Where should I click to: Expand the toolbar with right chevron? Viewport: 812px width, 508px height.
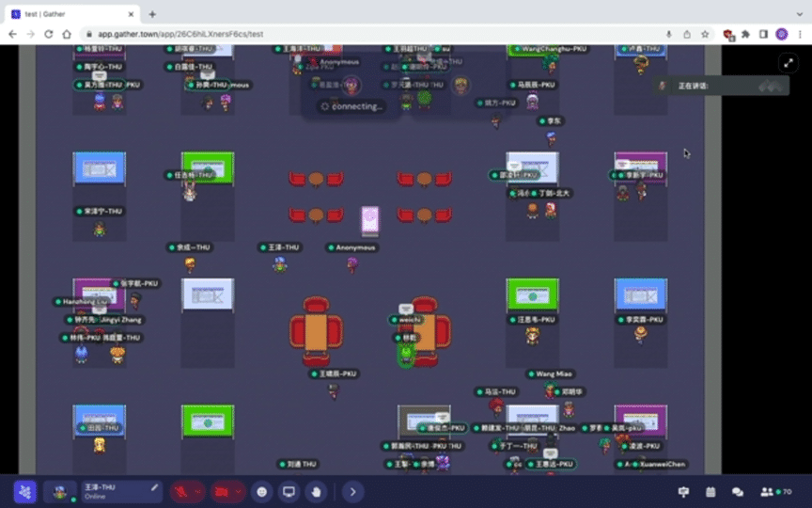click(x=352, y=491)
